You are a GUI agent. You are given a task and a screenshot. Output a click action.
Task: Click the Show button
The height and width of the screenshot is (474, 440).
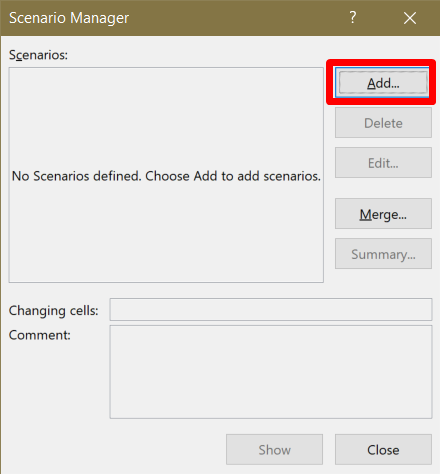[x=274, y=450]
